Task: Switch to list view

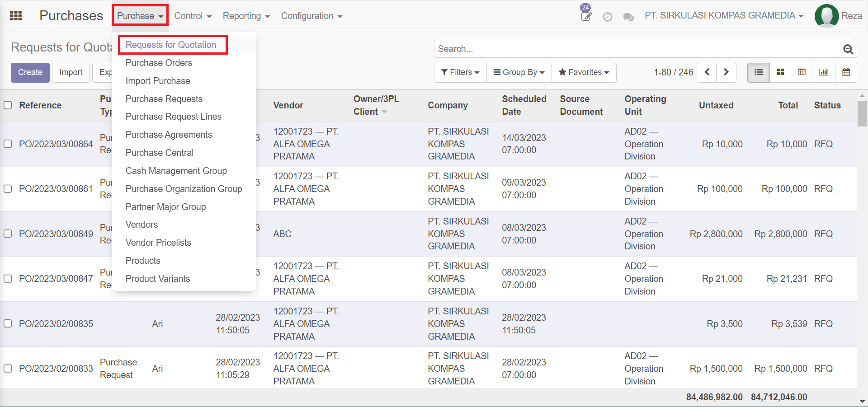Action: 759,72
